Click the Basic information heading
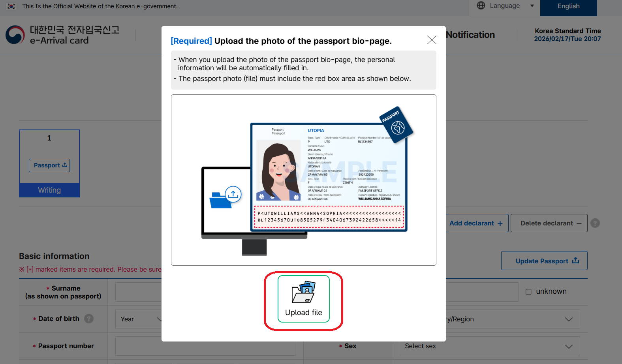 (54, 256)
